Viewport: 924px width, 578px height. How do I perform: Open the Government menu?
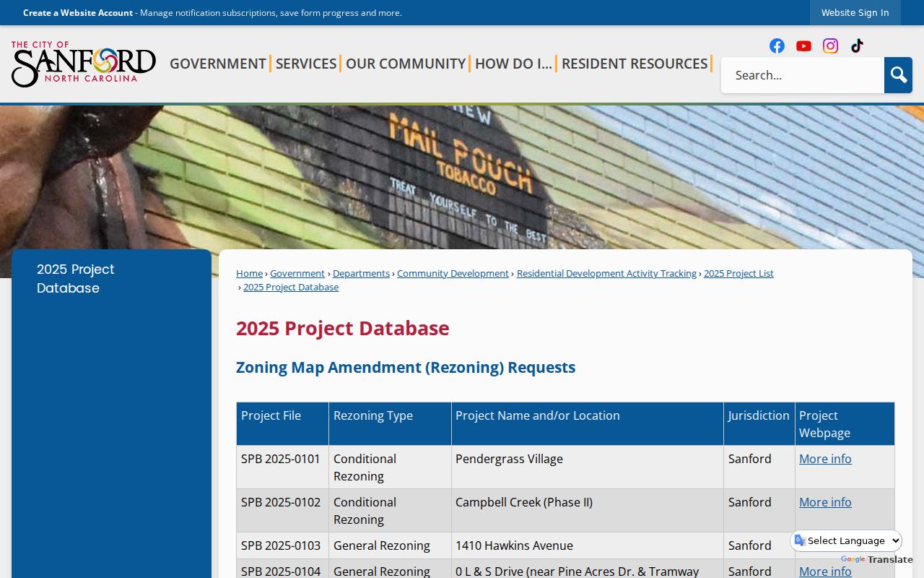tap(218, 64)
